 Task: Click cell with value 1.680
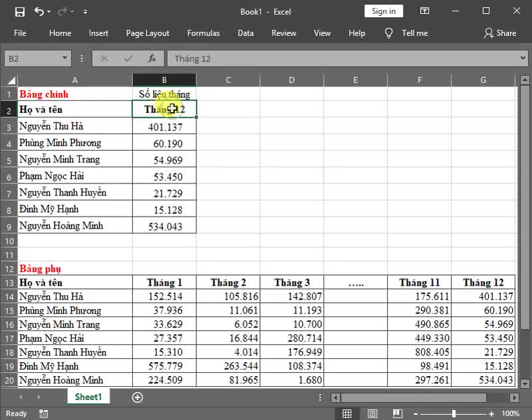292,379
